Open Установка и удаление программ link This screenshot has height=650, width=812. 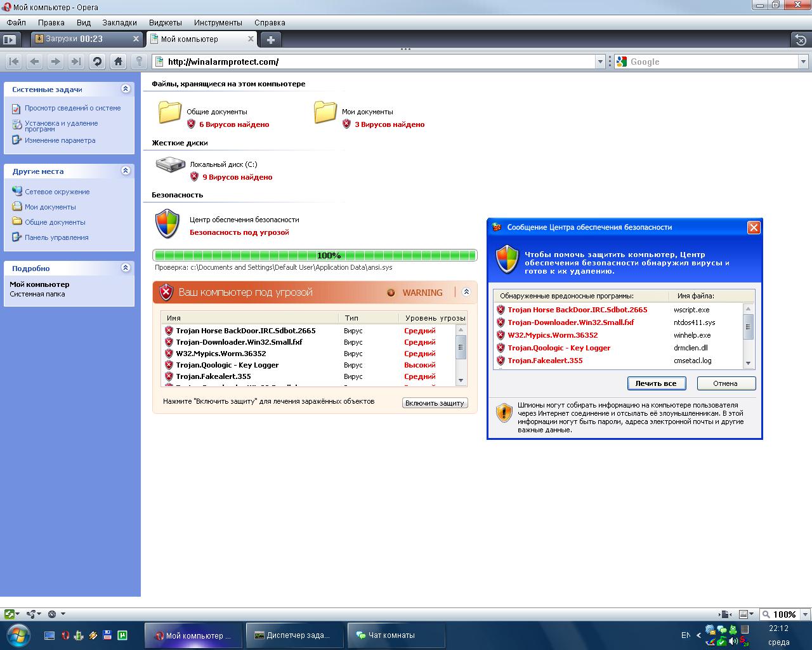click(61, 126)
